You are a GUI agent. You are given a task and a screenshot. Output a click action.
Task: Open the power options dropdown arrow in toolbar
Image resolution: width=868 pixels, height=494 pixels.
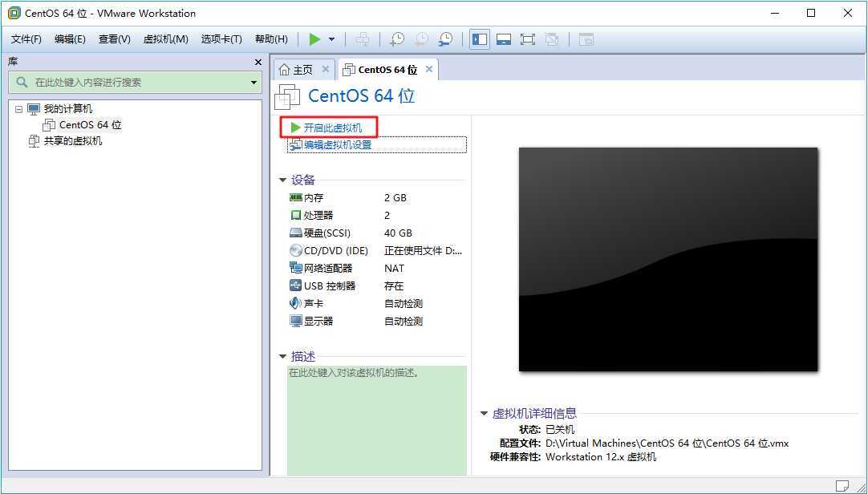(x=331, y=39)
